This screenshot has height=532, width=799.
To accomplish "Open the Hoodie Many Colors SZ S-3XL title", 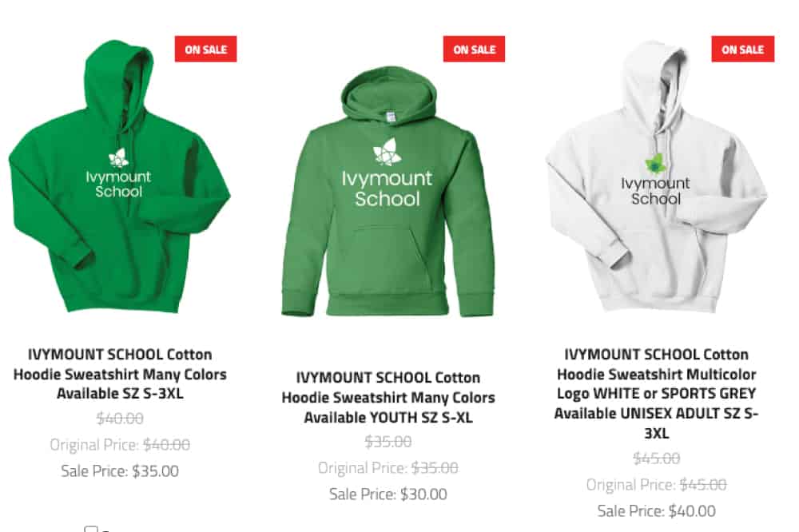I will point(120,374).
